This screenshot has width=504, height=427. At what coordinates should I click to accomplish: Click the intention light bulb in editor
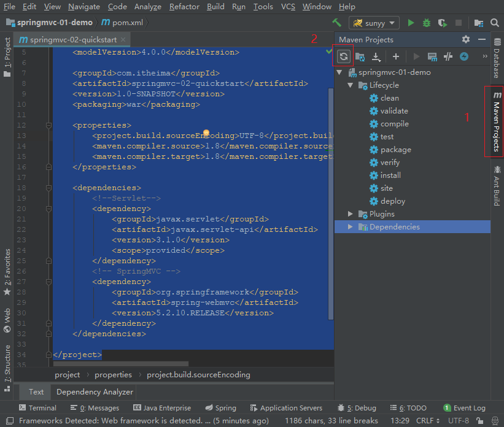pos(206,133)
